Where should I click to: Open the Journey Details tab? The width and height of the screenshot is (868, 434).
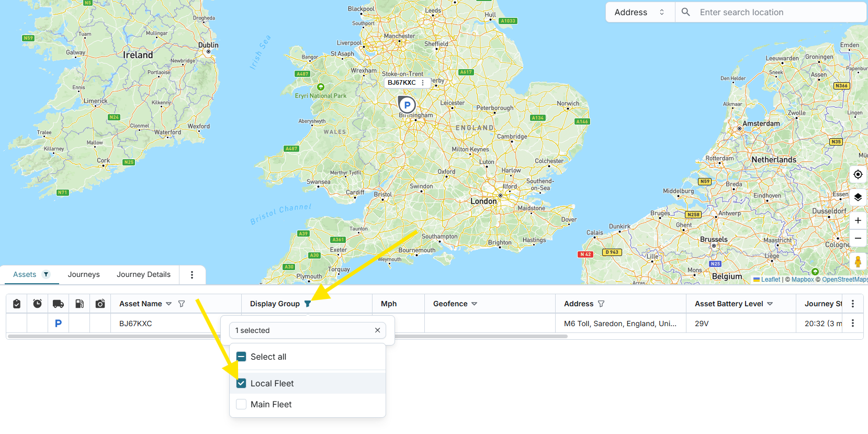click(143, 274)
